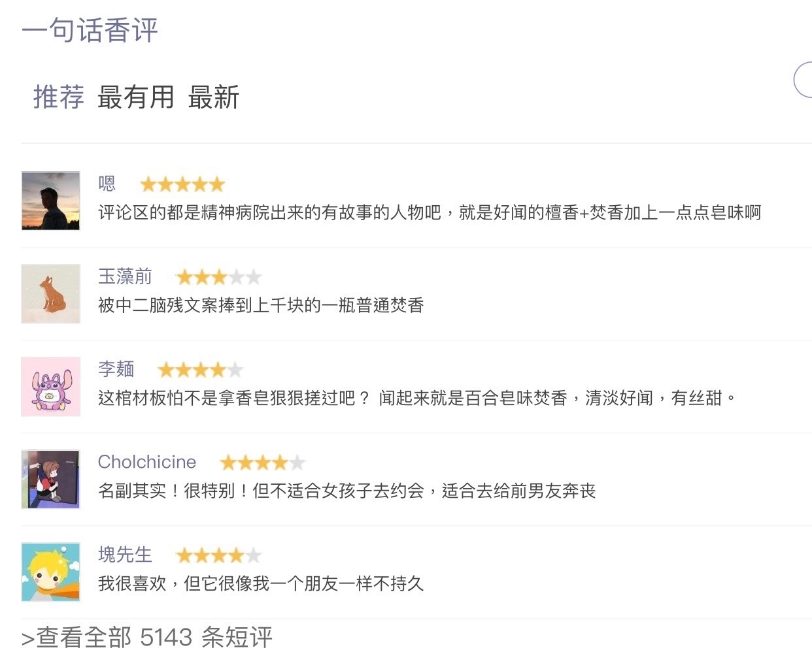Click Cholchicine's star rating

point(263,463)
